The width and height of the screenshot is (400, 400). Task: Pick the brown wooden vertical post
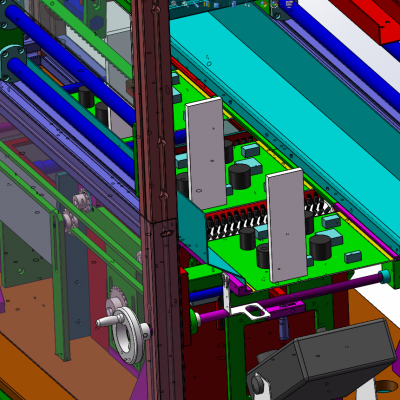(157, 200)
